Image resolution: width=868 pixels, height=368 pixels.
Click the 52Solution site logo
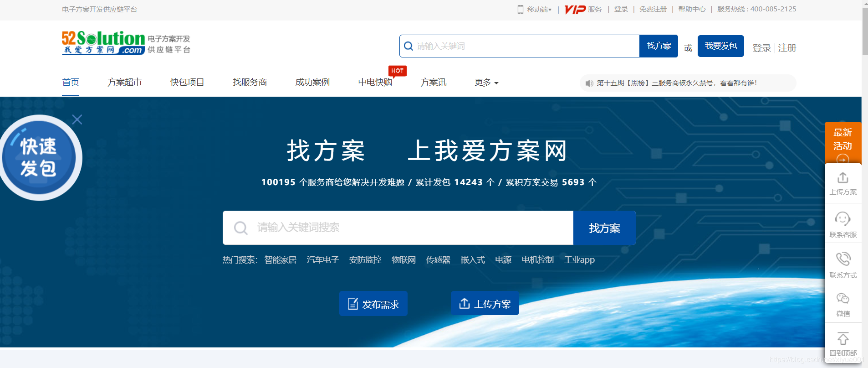(x=103, y=43)
